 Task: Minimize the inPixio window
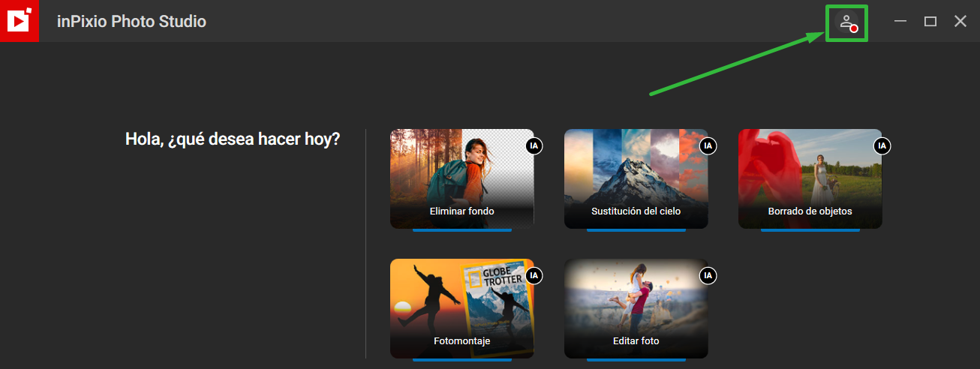tap(901, 21)
